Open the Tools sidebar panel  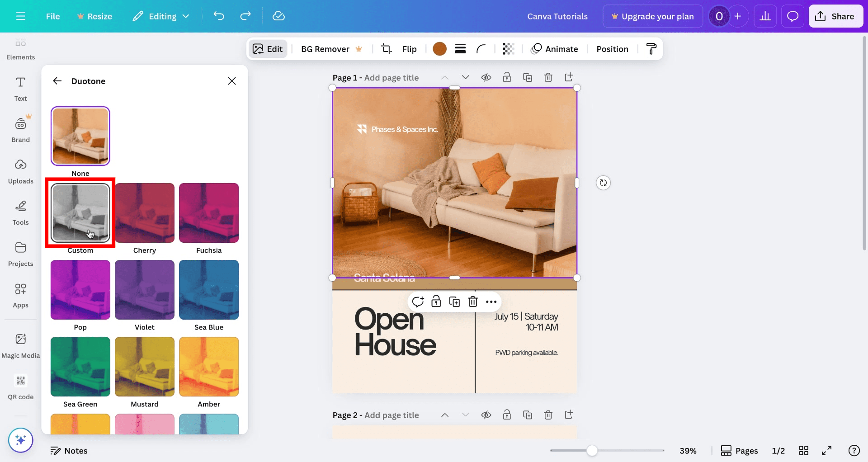(x=20, y=213)
